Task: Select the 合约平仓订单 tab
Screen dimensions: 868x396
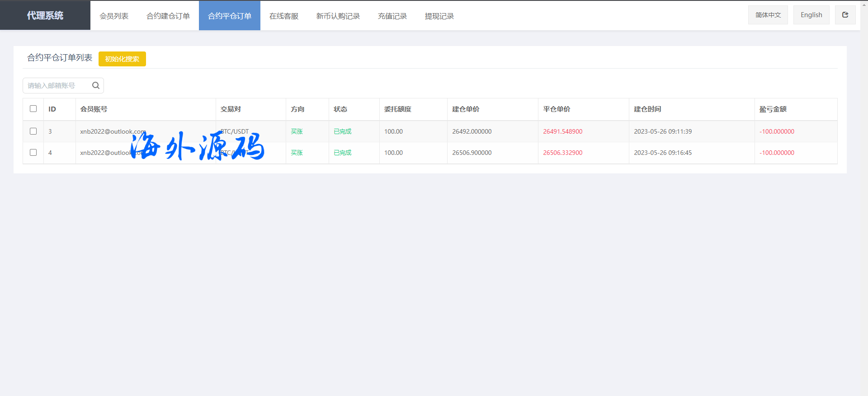Action: (x=230, y=16)
